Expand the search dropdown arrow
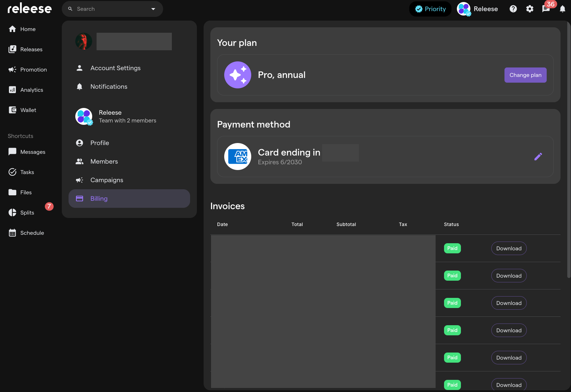Screen dimensions: 571x392 click(x=153, y=9)
